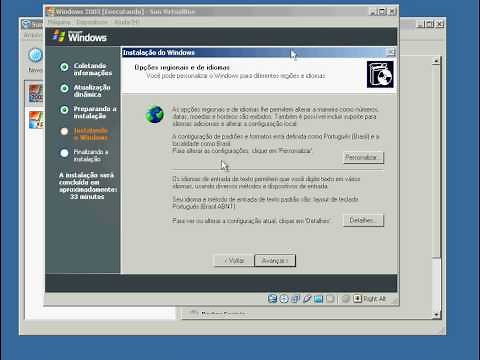Click the mouse integration indicator in status bar
The image size is (480, 360).
click(x=346, y=299)
